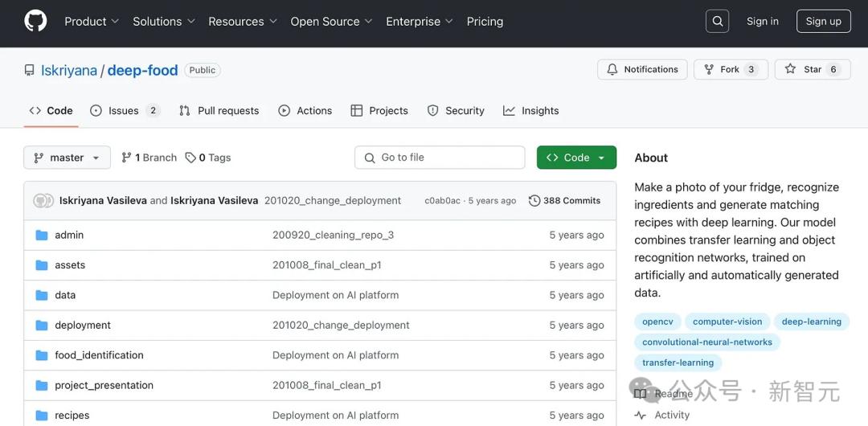Click the GitHub logo icon
This screenshot has height=426, width=868.
click(35, 22)
